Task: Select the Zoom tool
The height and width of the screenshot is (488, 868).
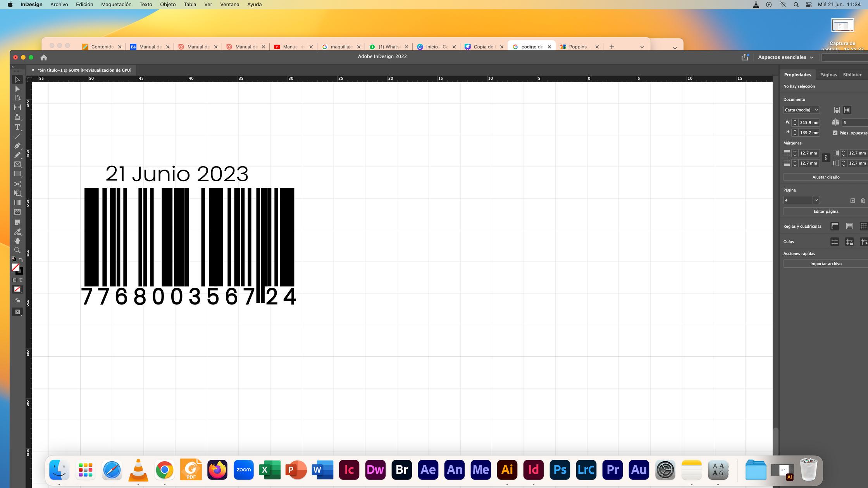Action: click(x=17, y=250)
